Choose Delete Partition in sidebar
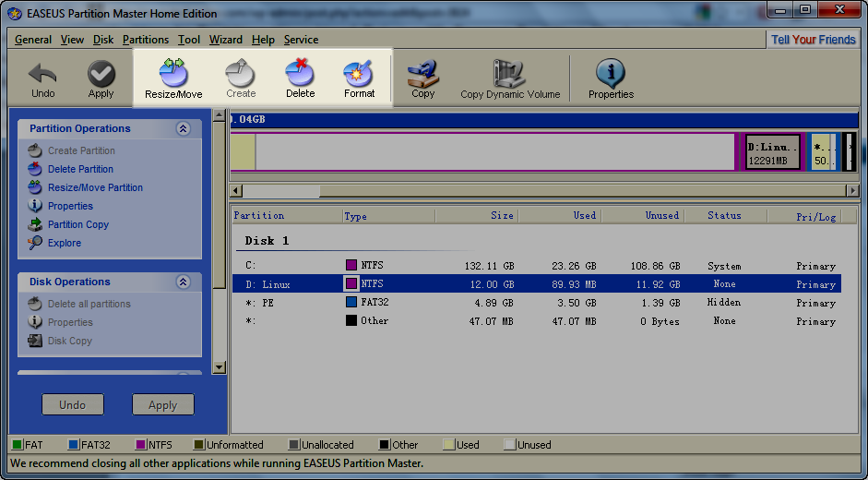 tap(80, 169)
